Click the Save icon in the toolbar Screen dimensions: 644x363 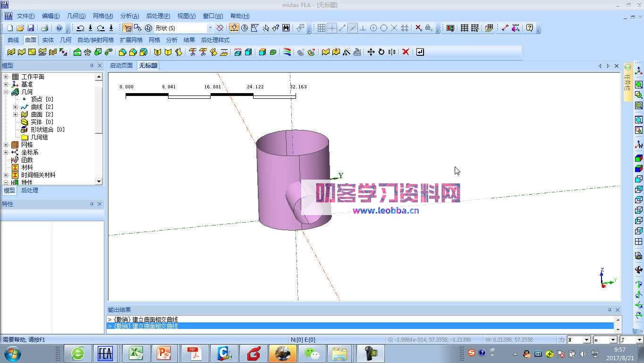(31, 27)
